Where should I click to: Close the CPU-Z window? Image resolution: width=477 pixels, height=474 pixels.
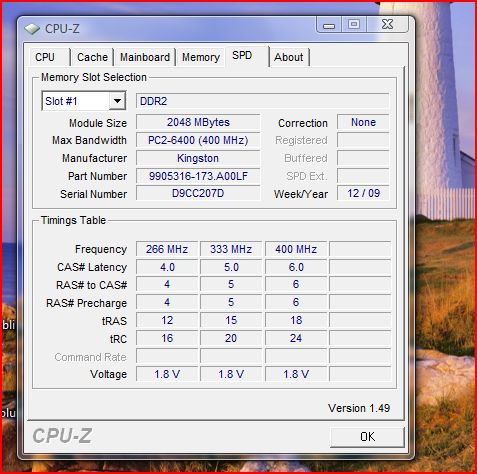[387, 25]
